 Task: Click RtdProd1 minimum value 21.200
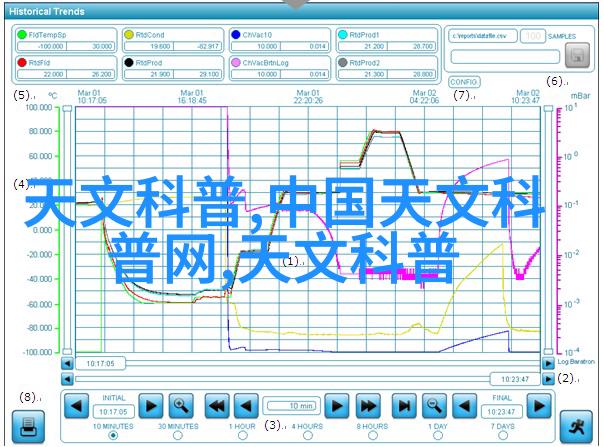pos(363,46)
